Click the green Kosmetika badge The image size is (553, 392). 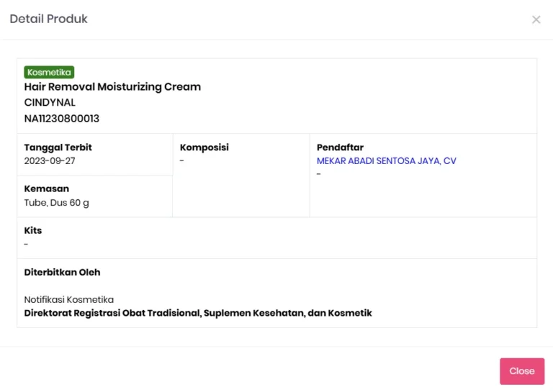49,72
